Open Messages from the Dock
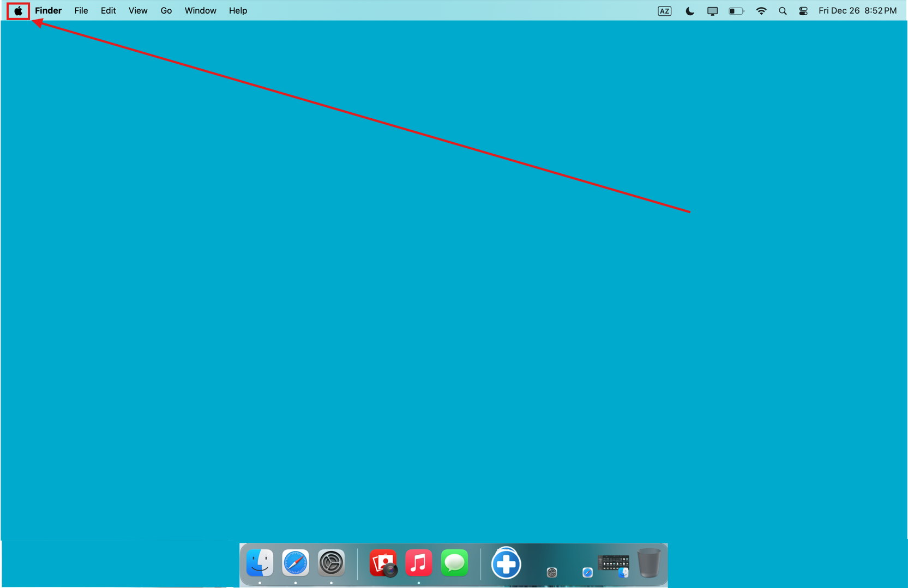This screenshot has width=908, height=588. point(454,563)
